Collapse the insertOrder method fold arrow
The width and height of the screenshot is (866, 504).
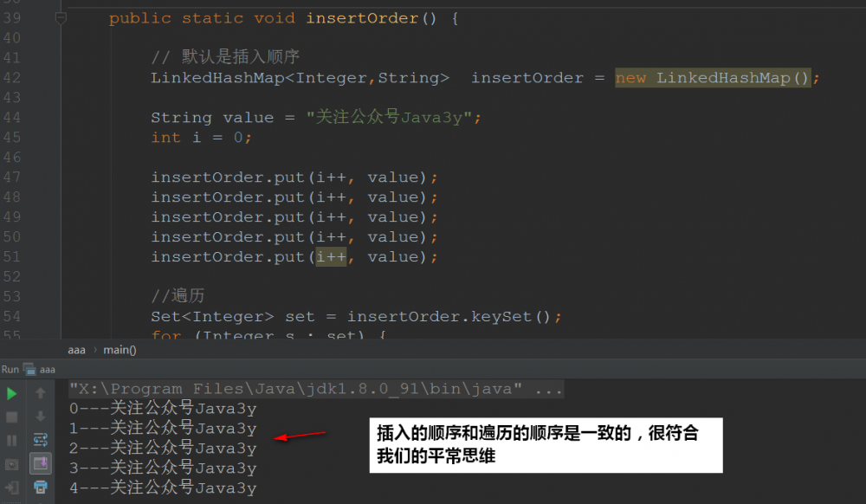pyautogui.click(x=60, y=17)
